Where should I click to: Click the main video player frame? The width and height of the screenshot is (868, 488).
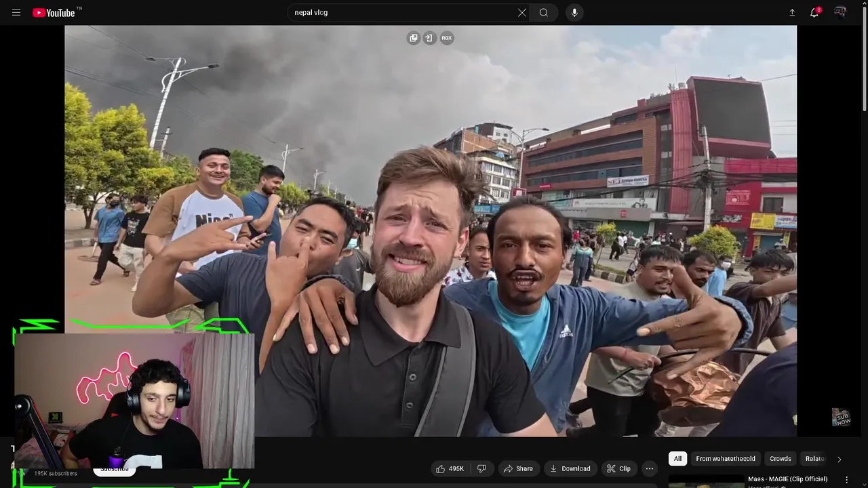point(431,230)
